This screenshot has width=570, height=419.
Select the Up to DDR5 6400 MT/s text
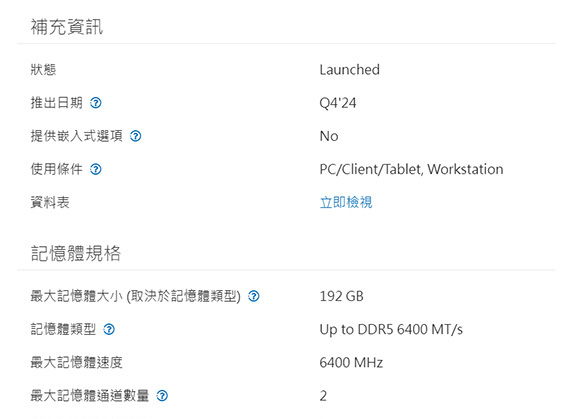(x=391, y=330)
